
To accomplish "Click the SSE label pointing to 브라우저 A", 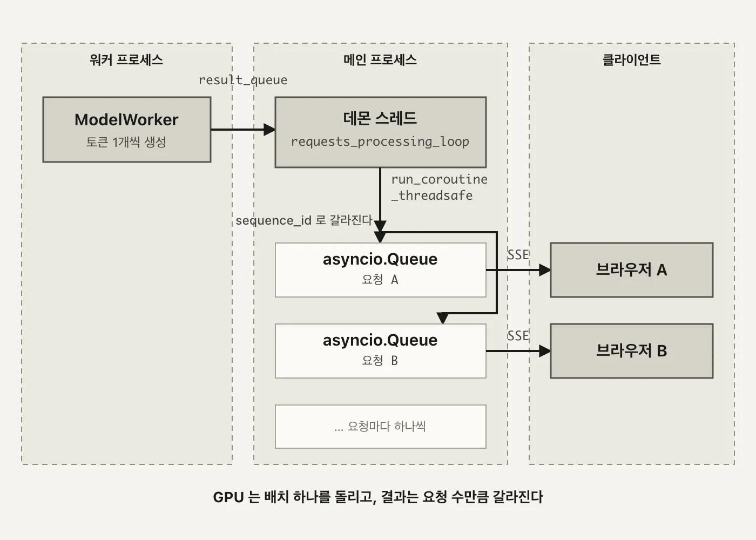I will coord(518,255).
